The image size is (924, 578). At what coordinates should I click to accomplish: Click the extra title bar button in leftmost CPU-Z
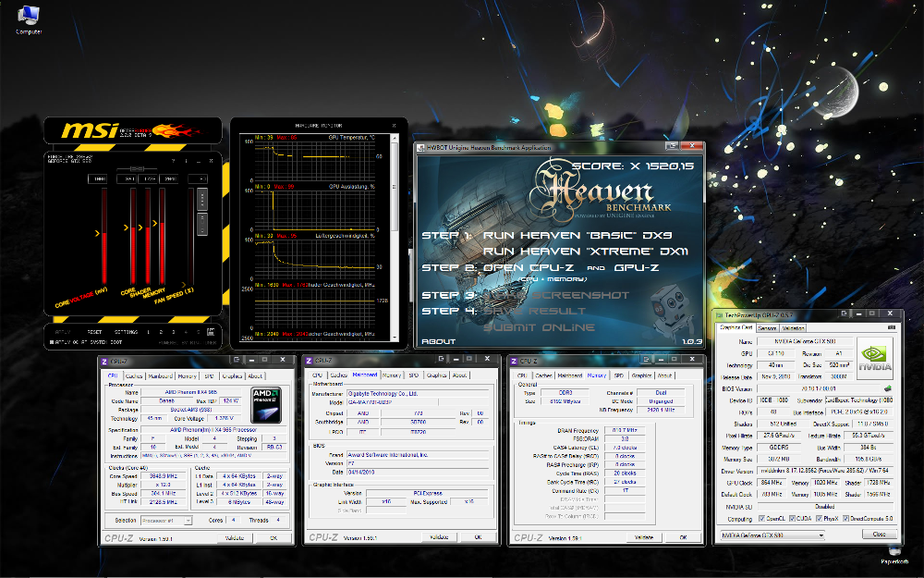pyautogui.click(x=237, y=359)
